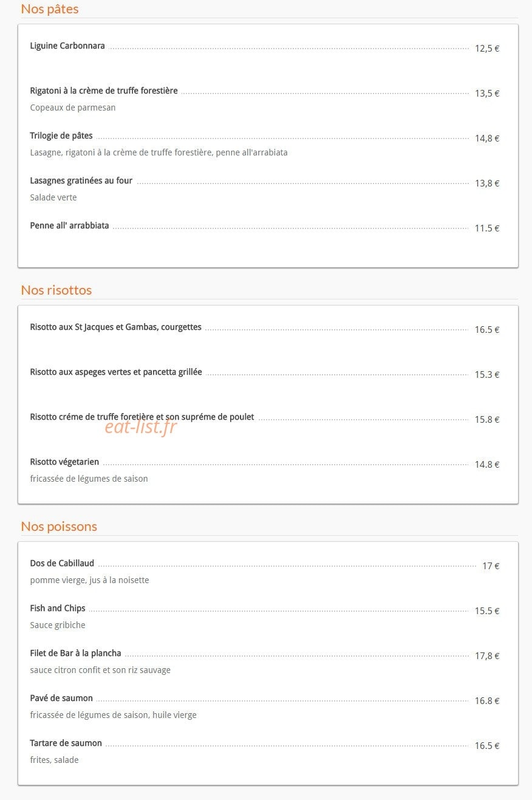Click the Nos risottos section heading
This screenshot has width=532, height=800.
coord(56,290)
